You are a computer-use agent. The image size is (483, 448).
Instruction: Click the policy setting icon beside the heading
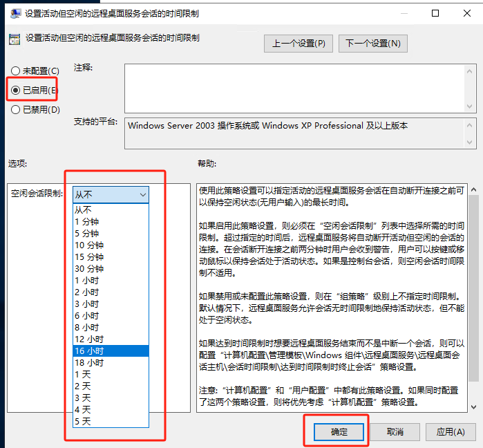14,39
